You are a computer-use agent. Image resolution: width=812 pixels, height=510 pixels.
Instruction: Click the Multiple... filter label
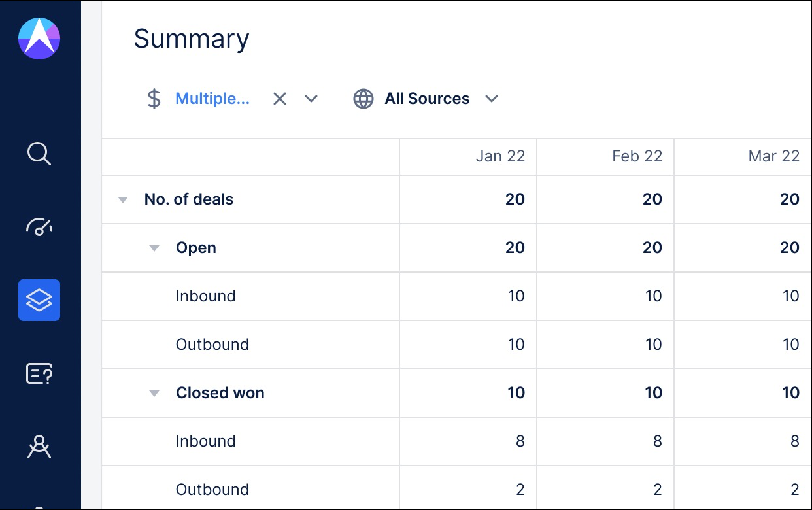point(212,99)
